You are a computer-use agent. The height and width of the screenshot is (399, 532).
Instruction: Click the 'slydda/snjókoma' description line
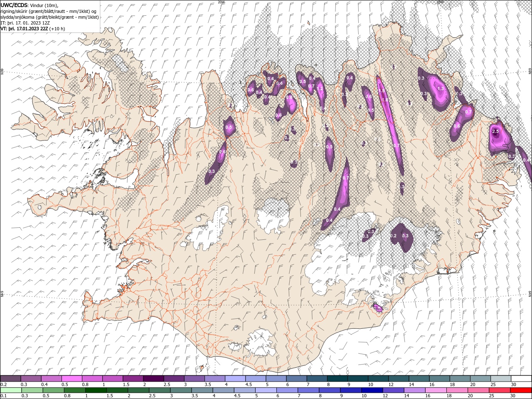pos(49,17)
